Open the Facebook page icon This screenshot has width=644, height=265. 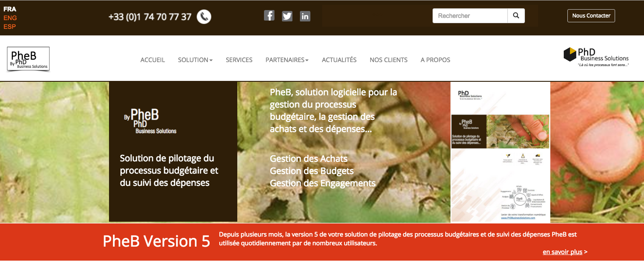[269, 16]
